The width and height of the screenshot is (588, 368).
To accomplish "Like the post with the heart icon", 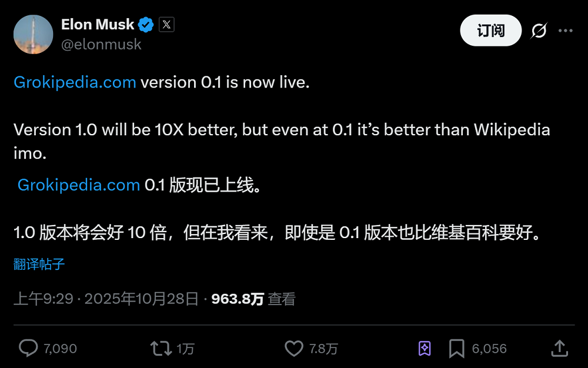I will pos(294,348).
